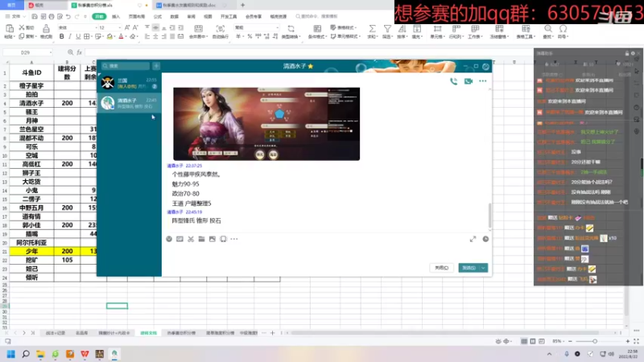Click the AutoSum sigma icon

click(x=372, y=29)
